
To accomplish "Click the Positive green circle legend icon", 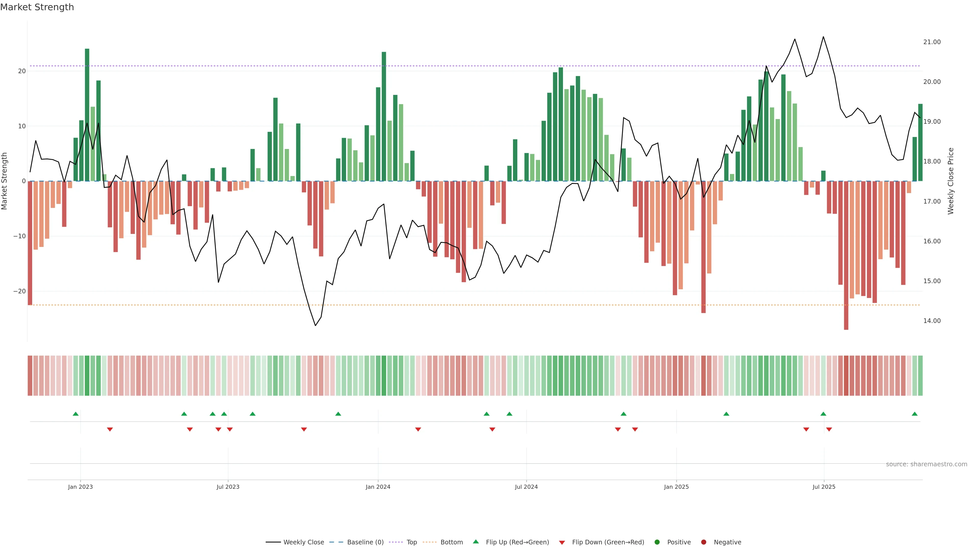I will tap(657, 542).
